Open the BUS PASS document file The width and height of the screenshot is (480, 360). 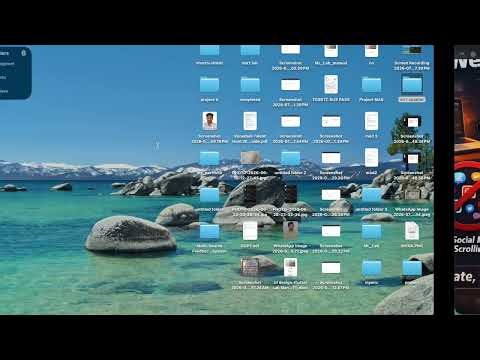click(331, 84)
